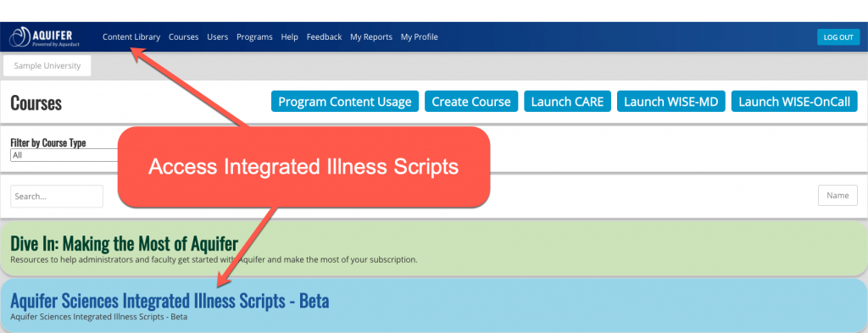Image resolution: width=868 pixels, height=333 pixels.
Task: Open My Profile in the navigation bar
Action: [419, 37]
